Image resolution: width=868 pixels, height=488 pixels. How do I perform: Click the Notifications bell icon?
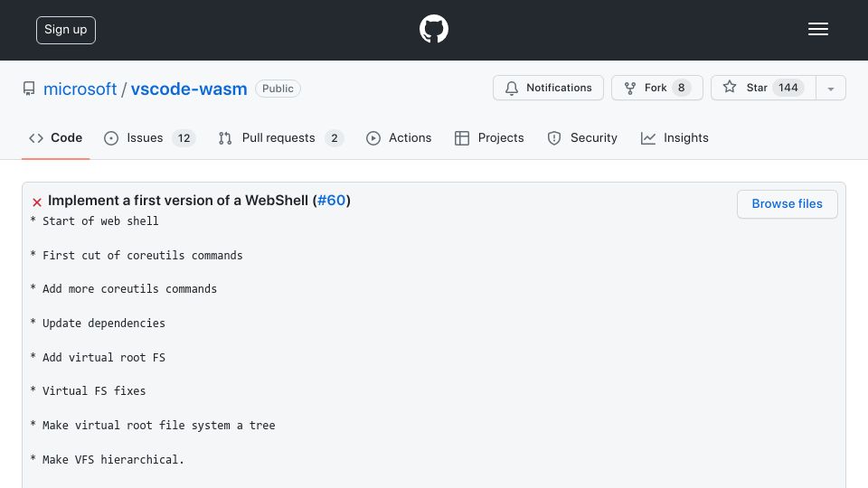[512, 88]
